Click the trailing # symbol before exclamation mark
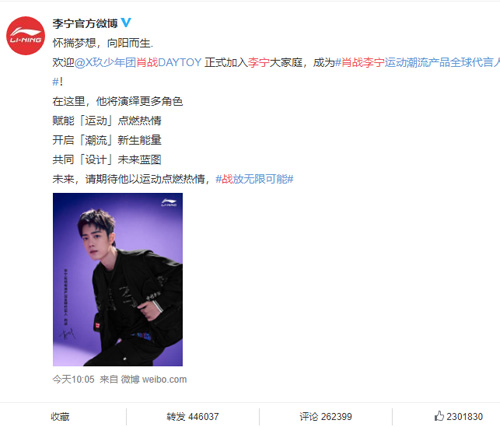The image size is (500, 427). tap(55, 82)
